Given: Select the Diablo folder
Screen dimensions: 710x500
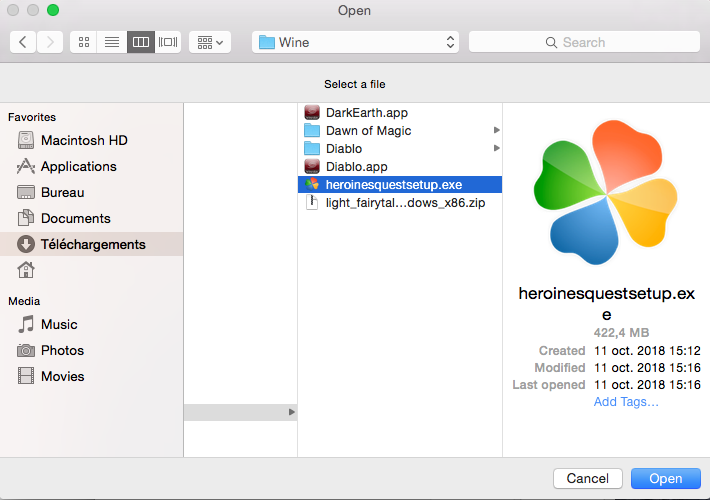Looking at the screenshot, I should pos(400,149).
